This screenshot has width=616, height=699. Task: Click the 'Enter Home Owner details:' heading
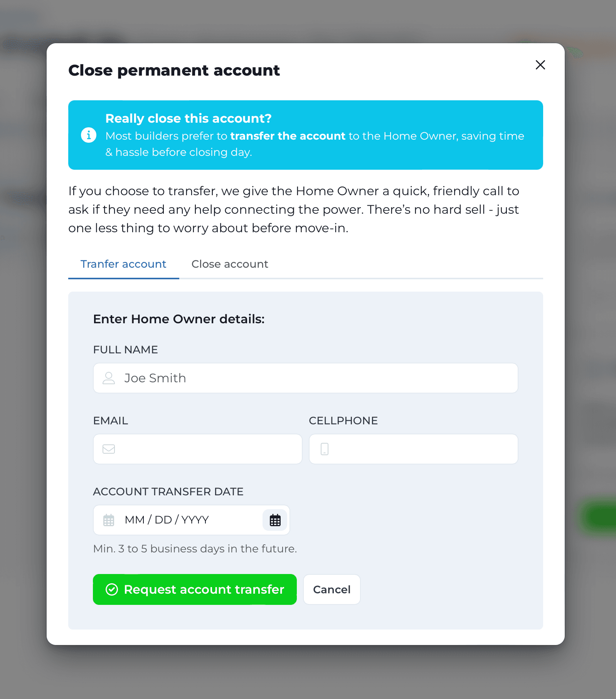coord(179,319)
